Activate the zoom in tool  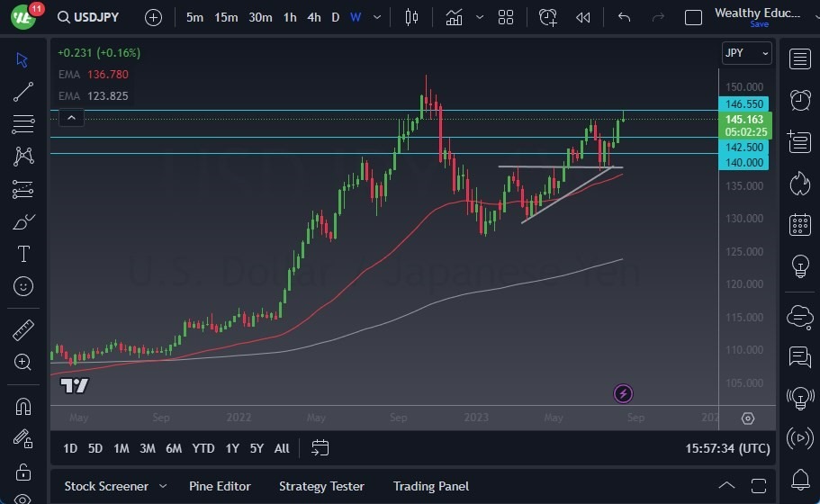23,362
